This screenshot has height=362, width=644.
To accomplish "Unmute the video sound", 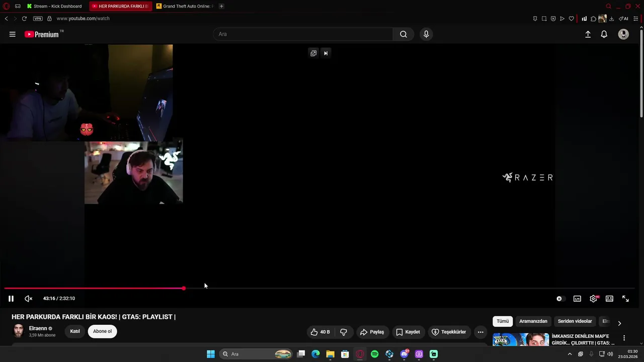I will click(29, 299).
